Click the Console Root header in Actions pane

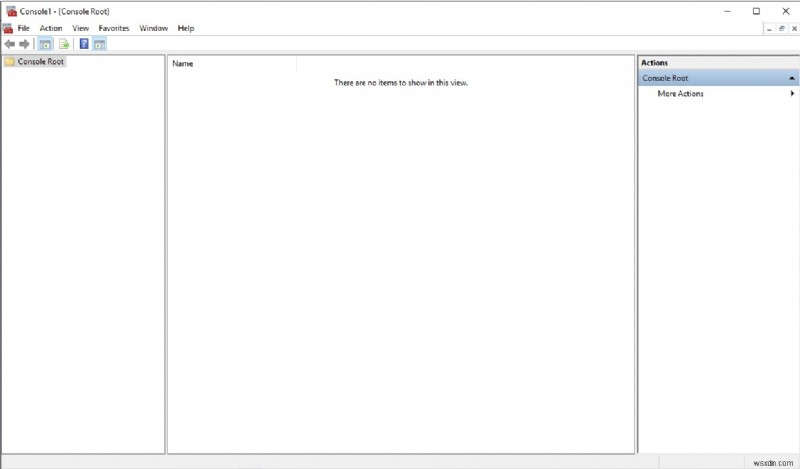pos(718,78)
